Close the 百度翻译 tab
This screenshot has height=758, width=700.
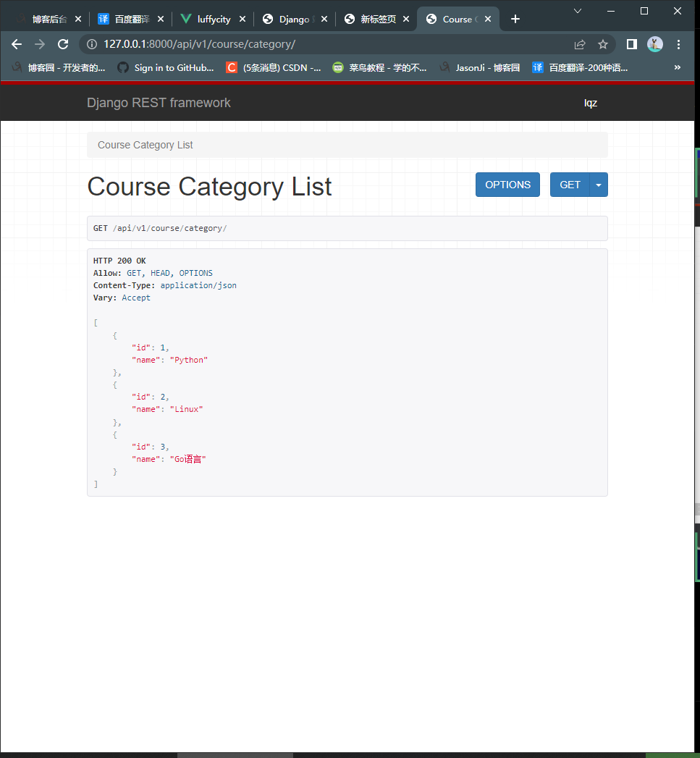[x=161, y=19]
